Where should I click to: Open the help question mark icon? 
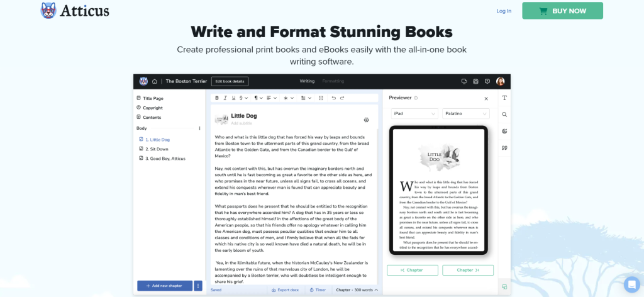[x=487, y=81]
